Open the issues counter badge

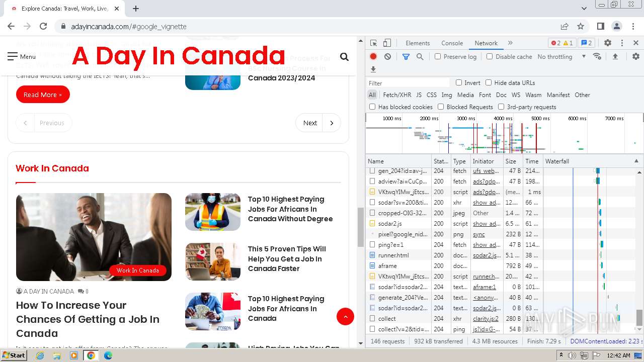[586, 43]
